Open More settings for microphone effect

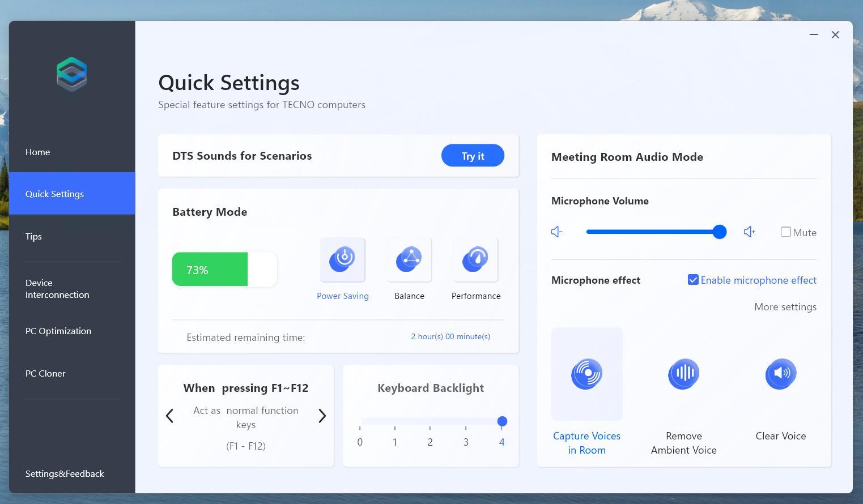tap(785, 307)
